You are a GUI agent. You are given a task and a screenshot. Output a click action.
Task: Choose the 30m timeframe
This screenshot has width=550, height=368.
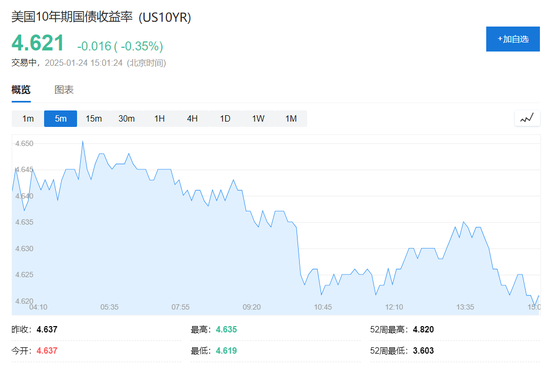point(126,119)
